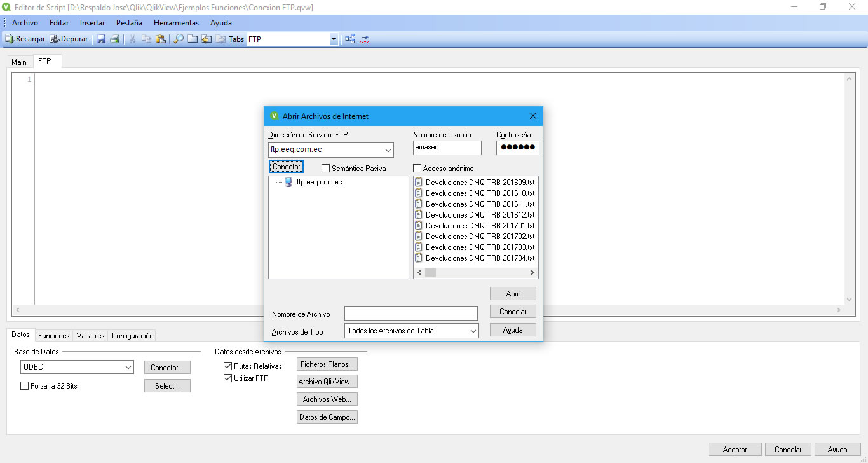Viewport: 868px width, 463px height.
Task: Click the Select... button
Action: tap(167, 385)
